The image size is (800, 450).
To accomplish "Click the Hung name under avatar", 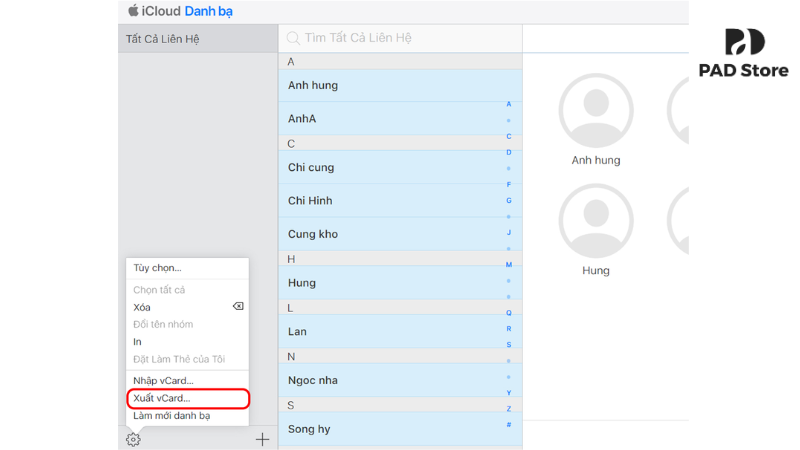I will (596, 270).
